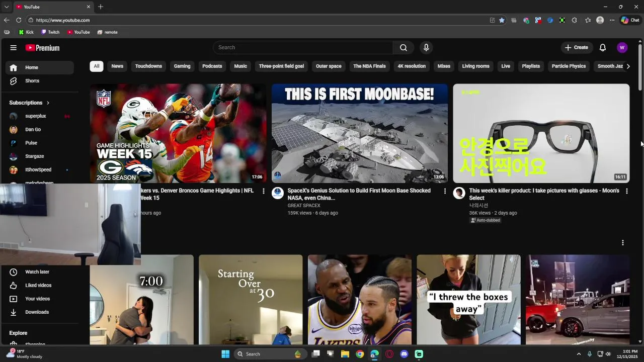Show more filter chips with right arrow
The height and width of the screenshot is (362, 644).
[627, 66]
